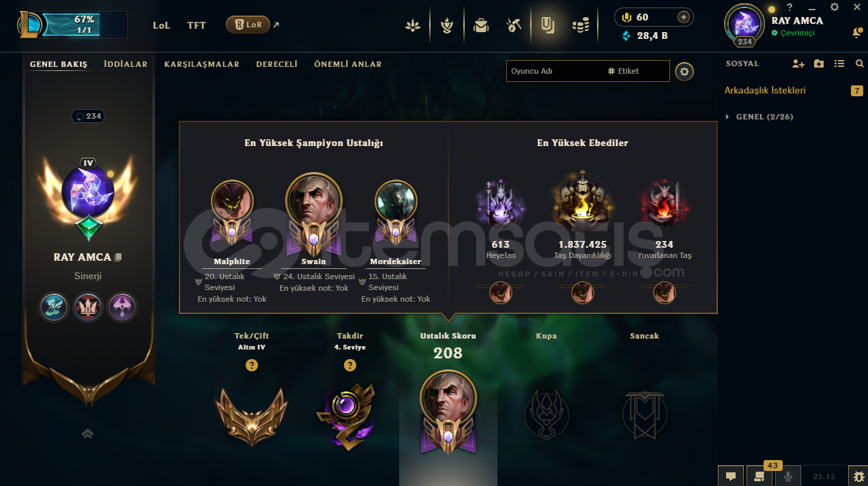
Task: Open the Collection backpack icon
Action: point(481,26)
